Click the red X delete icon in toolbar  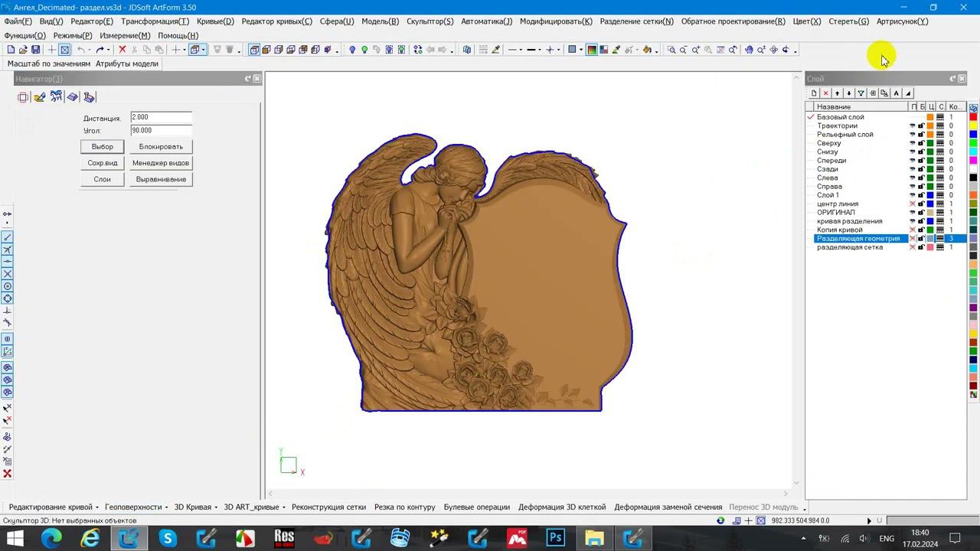122,50
